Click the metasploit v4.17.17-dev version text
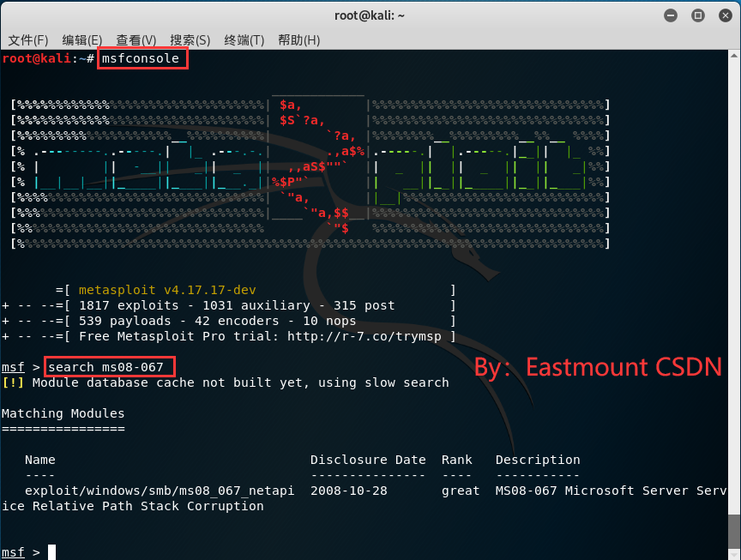Viewport: 741px width, 560px height. point(167,290)
